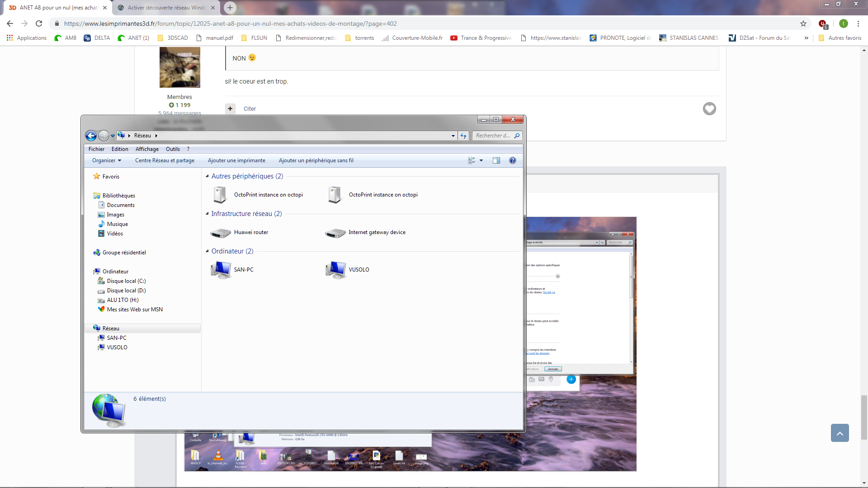This screenshot has width=868, height=488.
Task: Click the change view icon
Action: tap(472, 160)
